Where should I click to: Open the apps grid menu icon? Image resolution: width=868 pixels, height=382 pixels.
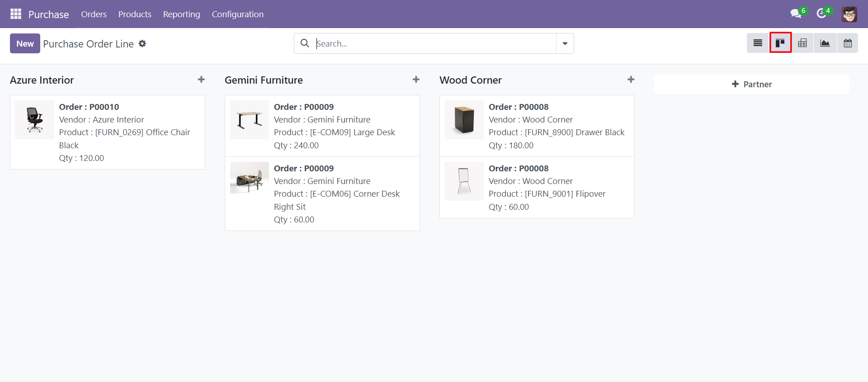click(x=16, y=14)
